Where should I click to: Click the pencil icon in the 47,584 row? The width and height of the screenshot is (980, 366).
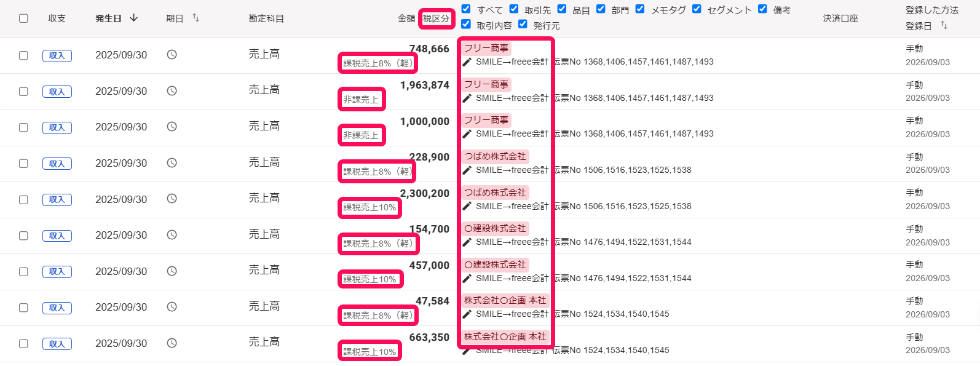click(x=467, y=314)
